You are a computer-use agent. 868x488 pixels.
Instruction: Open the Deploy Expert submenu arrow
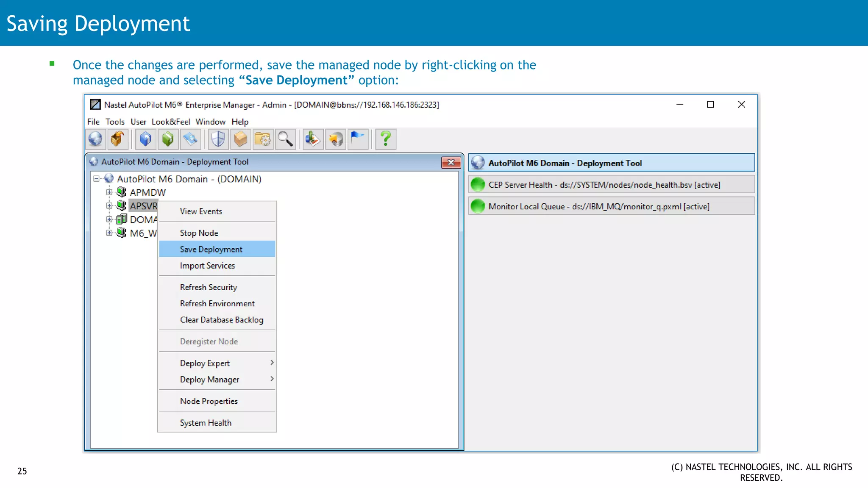[272, 363]
